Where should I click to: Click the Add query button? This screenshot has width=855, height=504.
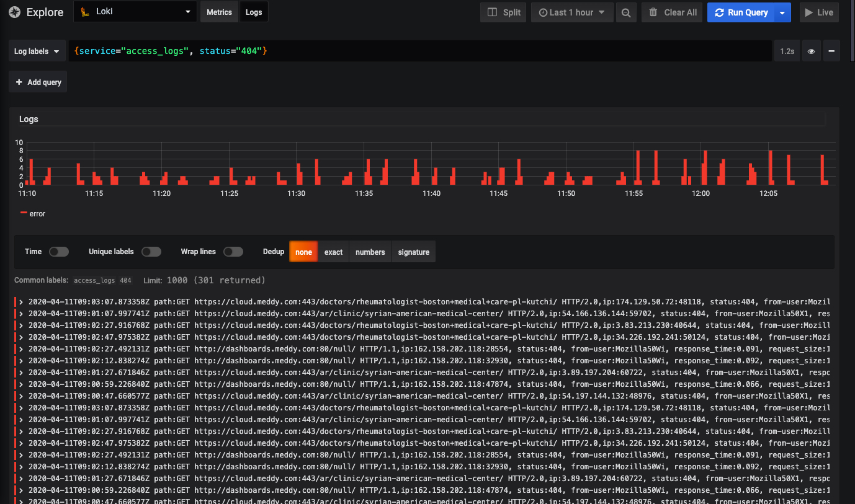tap(38, 82)
